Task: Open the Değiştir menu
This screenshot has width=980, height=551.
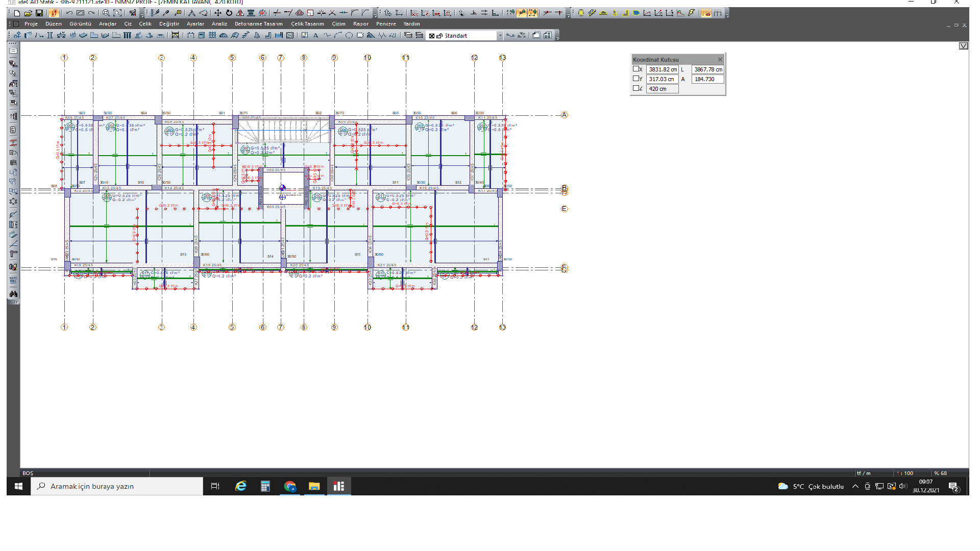Action: tap(169, 24)
